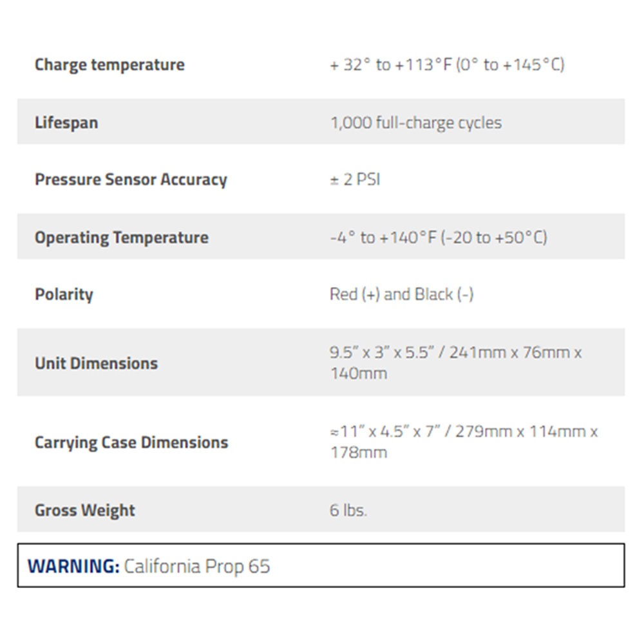
Task: Select the ≈11” x 4.5” x 7” dimensions line
Action: point(464,431)
